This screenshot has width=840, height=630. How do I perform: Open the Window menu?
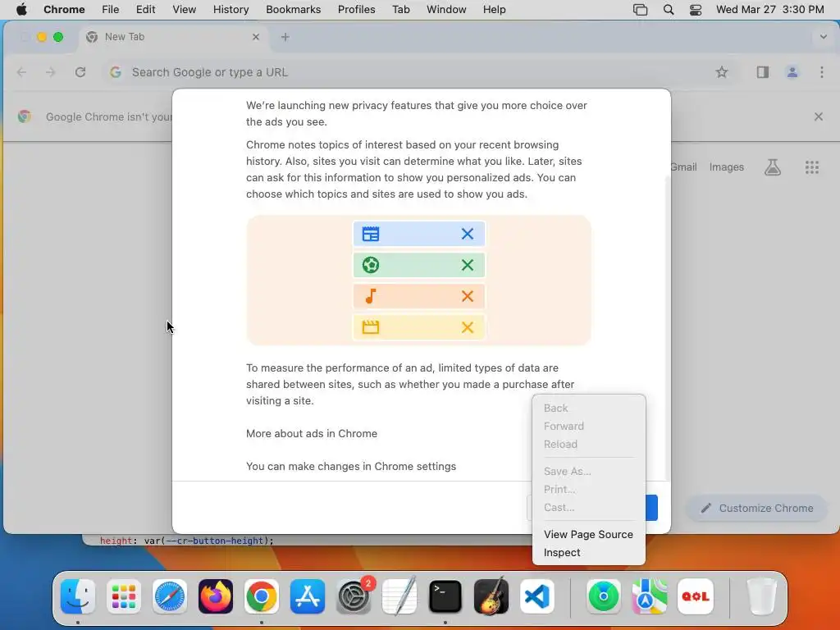(x=446, y=10)
